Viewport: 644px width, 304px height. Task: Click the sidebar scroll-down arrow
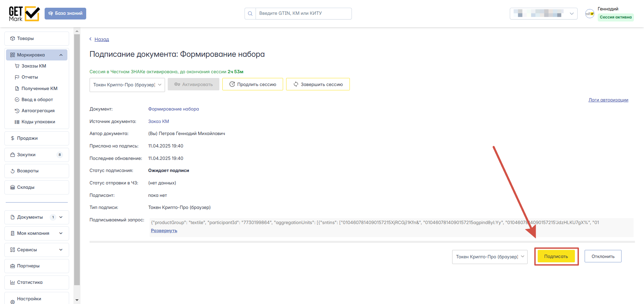click(x=77, y=300)
